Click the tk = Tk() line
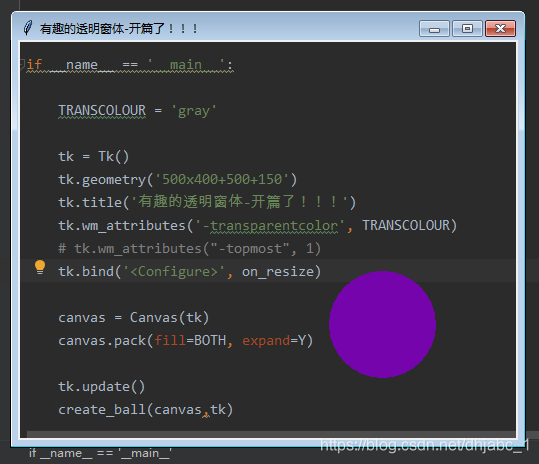Screen dimensions: 539x464 click(x=94, y=157)
